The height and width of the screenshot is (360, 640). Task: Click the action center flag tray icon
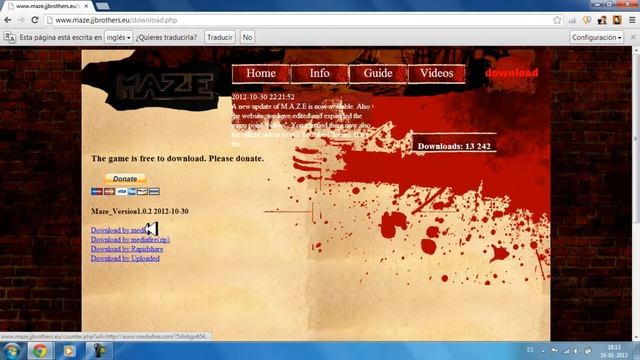click(x=554, y=351)
